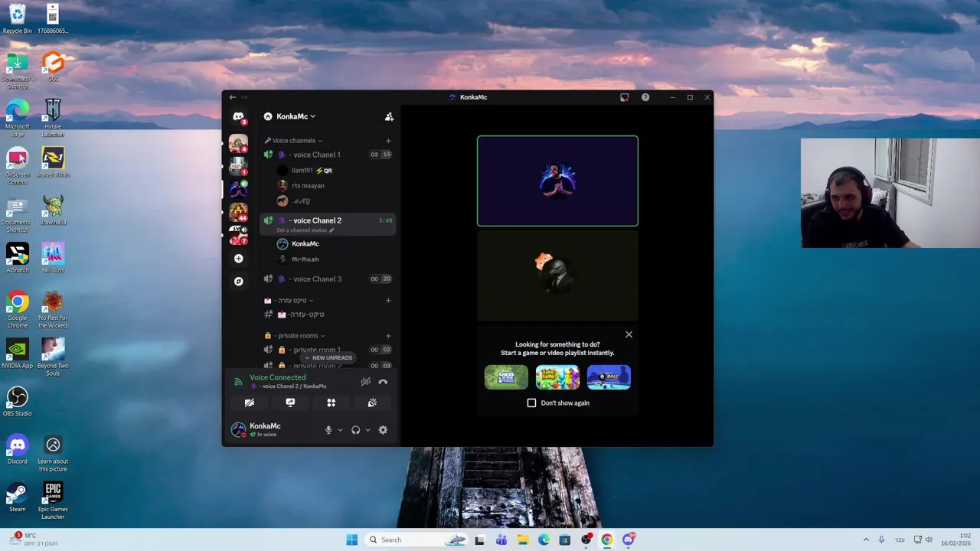Open Discover servers compass icon

[x=238, y=282]
